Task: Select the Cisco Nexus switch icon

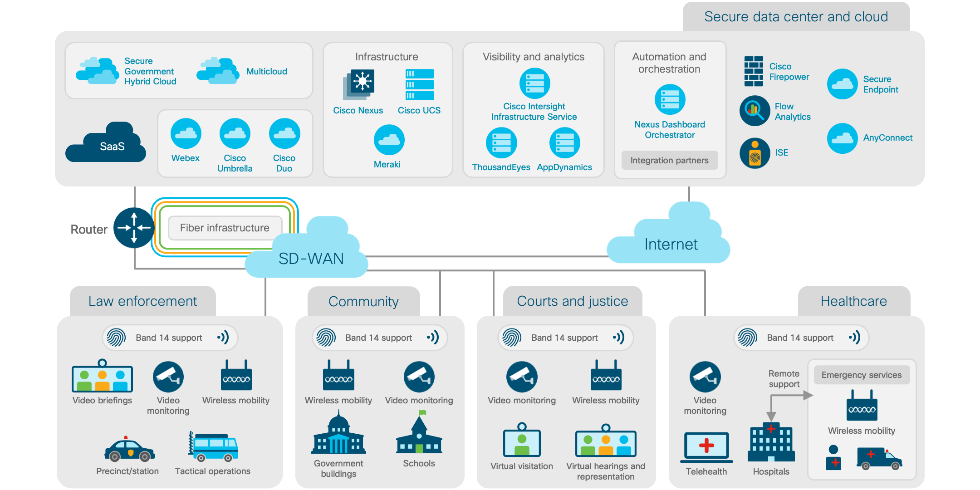Action: point(358,84)
